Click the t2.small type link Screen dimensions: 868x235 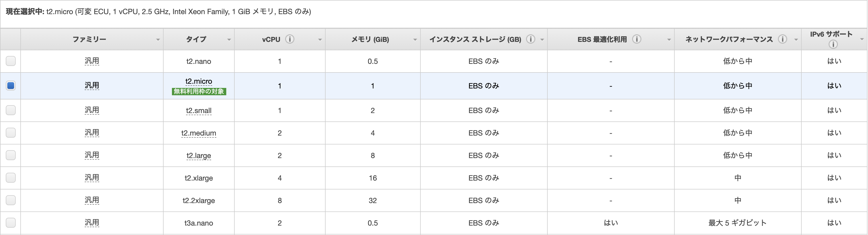click(199, 111)
